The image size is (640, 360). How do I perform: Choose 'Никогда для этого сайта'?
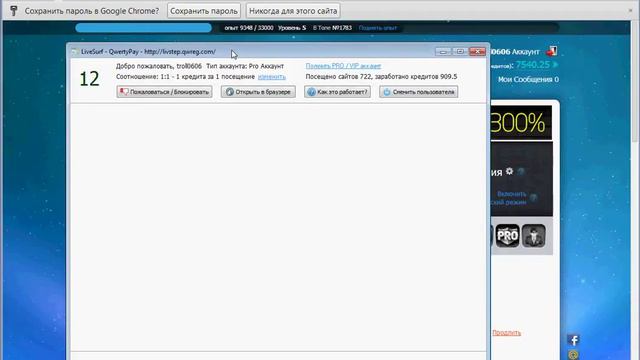pyautogui.click(x=293, y=11)
